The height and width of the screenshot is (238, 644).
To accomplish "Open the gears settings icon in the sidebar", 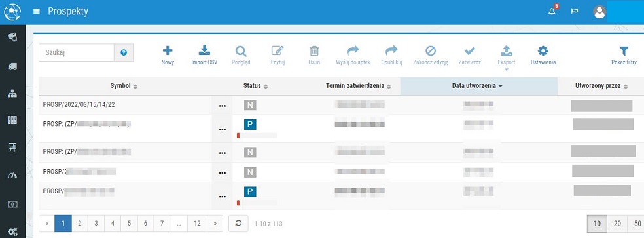I will (x=12, y=232).
